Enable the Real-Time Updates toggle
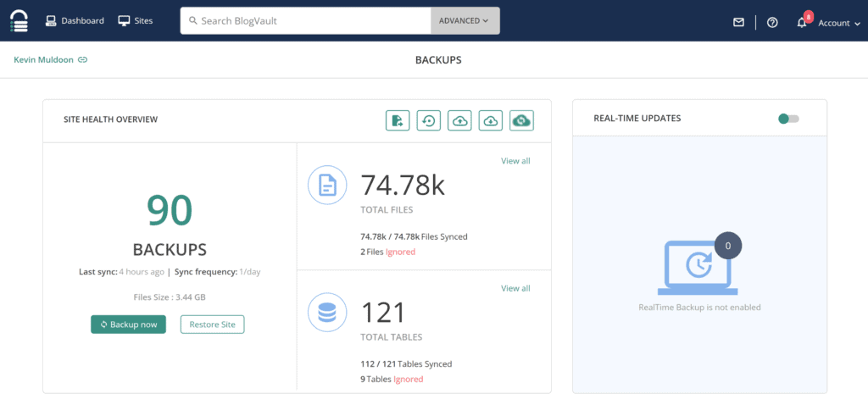Viewport: 868px width, 405px height. pos(788,119)
